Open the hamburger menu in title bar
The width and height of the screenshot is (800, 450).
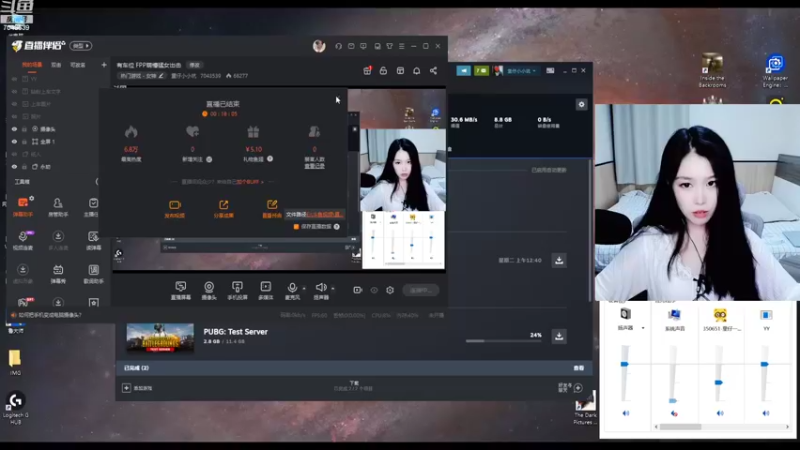[x=402, y=46]
